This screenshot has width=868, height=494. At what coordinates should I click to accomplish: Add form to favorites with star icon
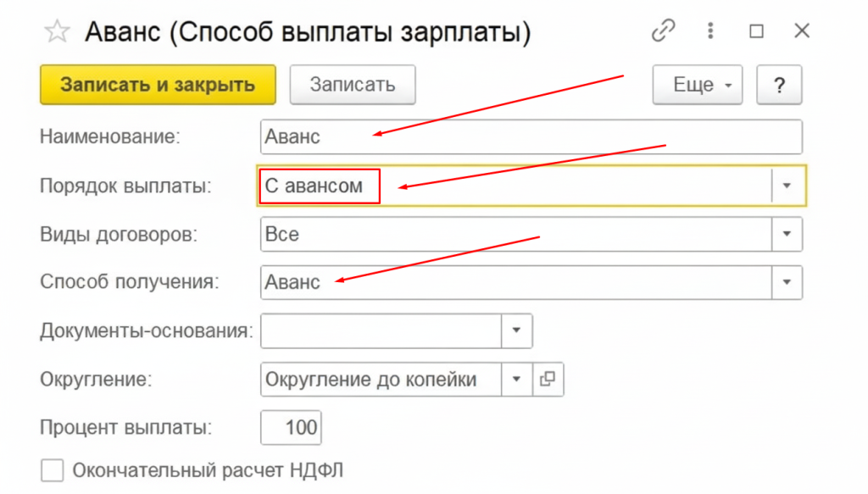(57, 31)
